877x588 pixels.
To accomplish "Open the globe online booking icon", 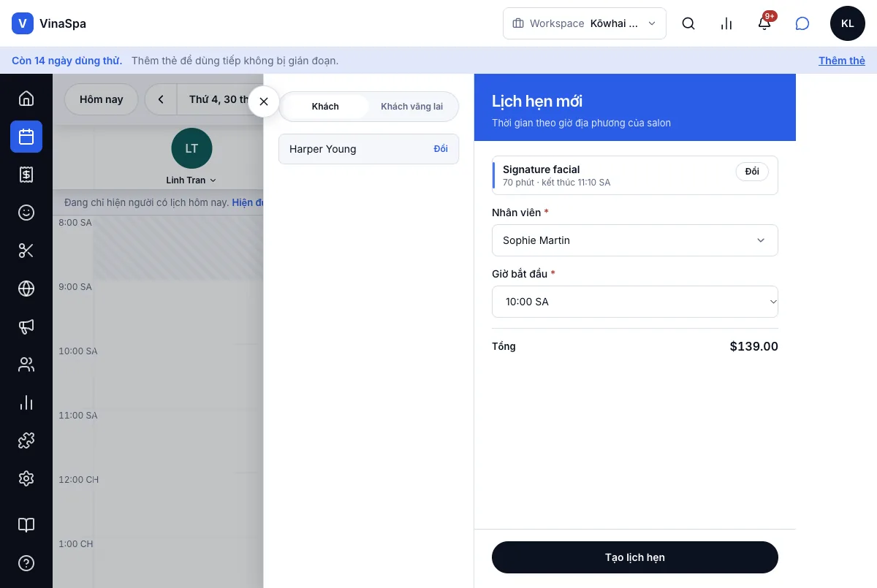I will coord(26,289).
